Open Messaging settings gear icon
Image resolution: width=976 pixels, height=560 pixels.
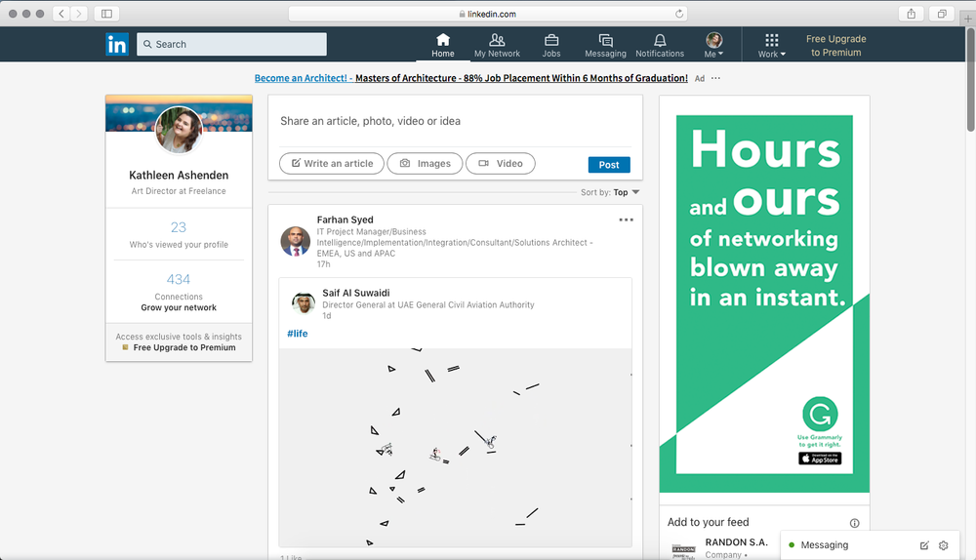click(944, 545)
